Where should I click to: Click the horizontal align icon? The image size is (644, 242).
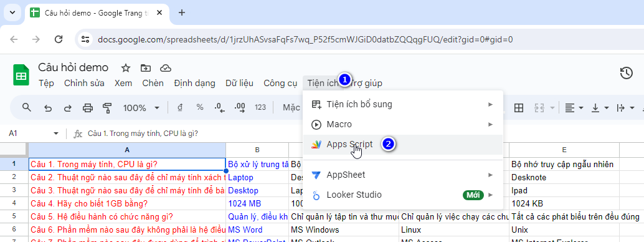click(569, 108)
